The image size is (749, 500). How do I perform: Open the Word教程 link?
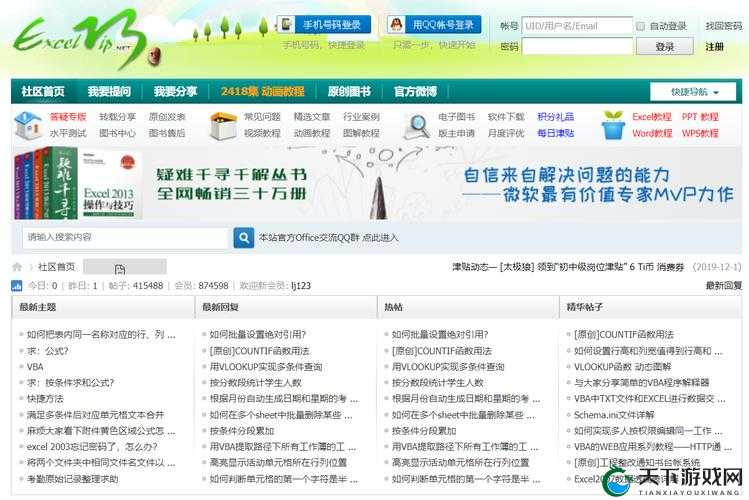coord(652,133)
